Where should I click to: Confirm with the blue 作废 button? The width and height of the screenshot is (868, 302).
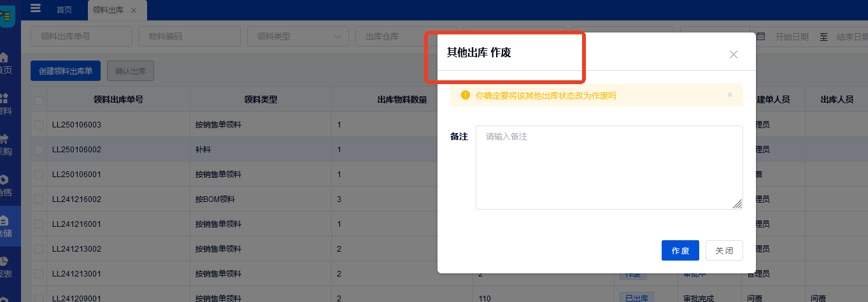(x=680, y=250)
